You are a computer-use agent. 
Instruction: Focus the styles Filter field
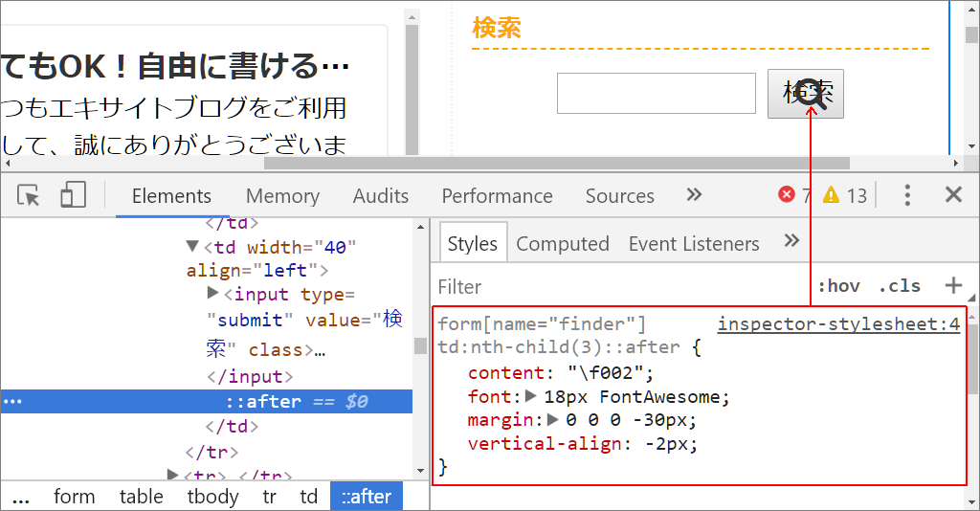tap(619, 287)
